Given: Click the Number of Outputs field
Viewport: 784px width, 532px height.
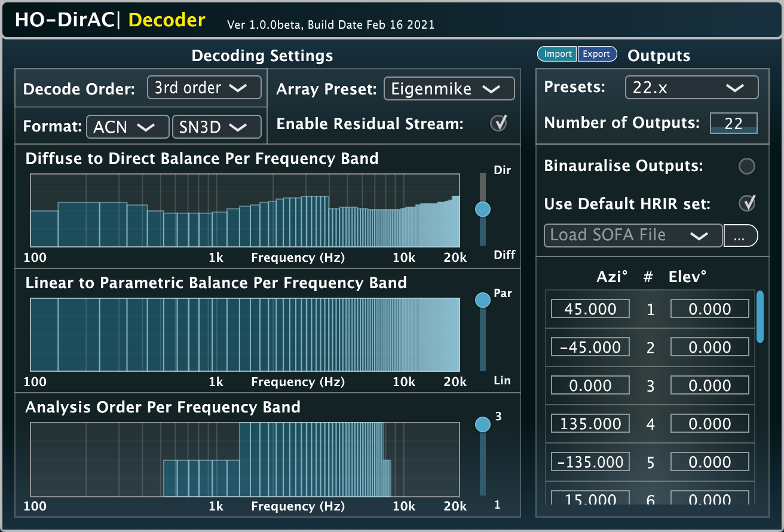Looking at the screenshot, I should pyautogui.click(x=733, y=123).
